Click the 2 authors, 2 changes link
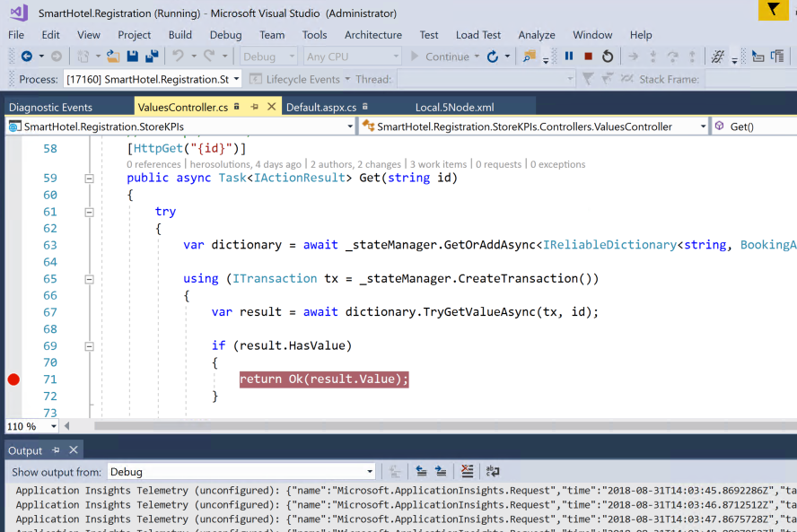The height and width of the screenshot is (532, 797). (355, 164)
